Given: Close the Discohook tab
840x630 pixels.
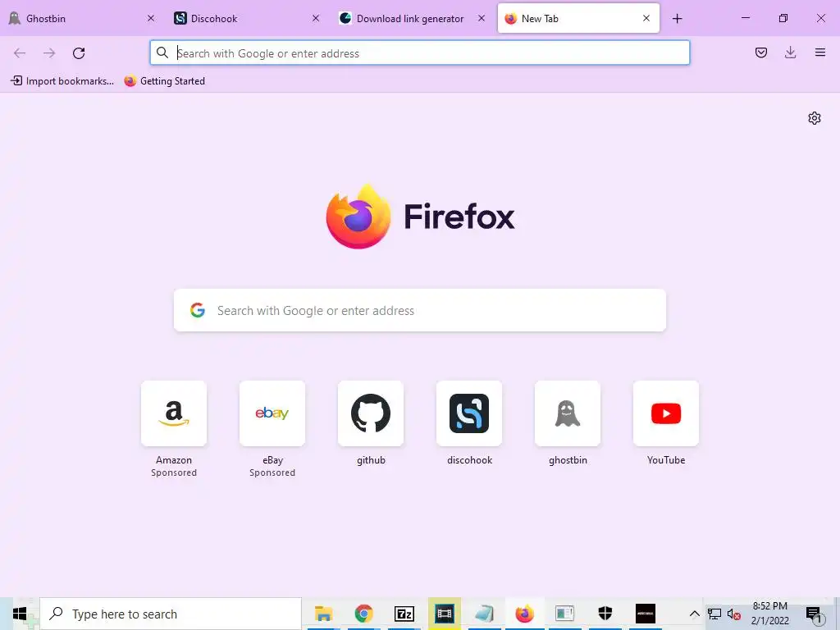Looking at the screenshot, I should (316, 18).
